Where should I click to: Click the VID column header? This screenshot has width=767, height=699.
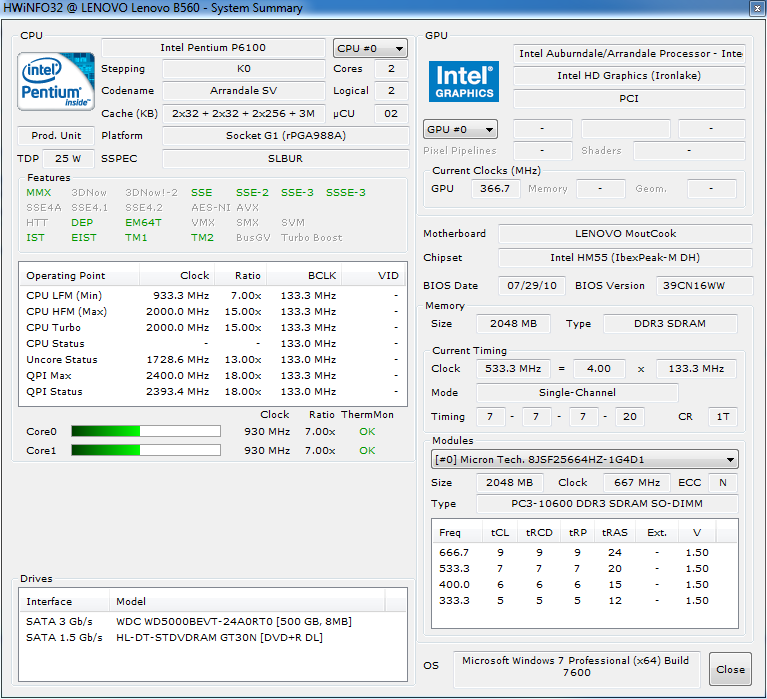pos(374,275)
